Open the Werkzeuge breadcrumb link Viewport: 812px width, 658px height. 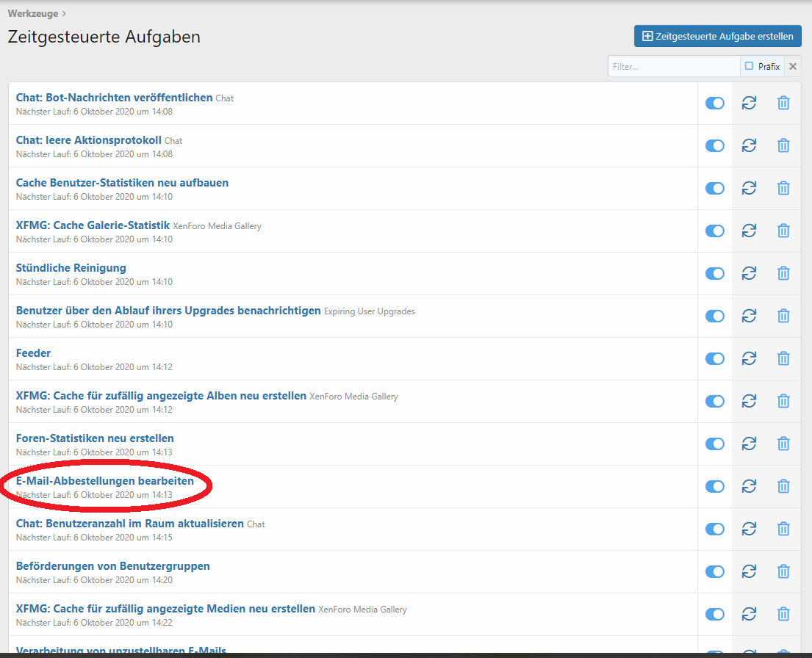click(32, 13)
